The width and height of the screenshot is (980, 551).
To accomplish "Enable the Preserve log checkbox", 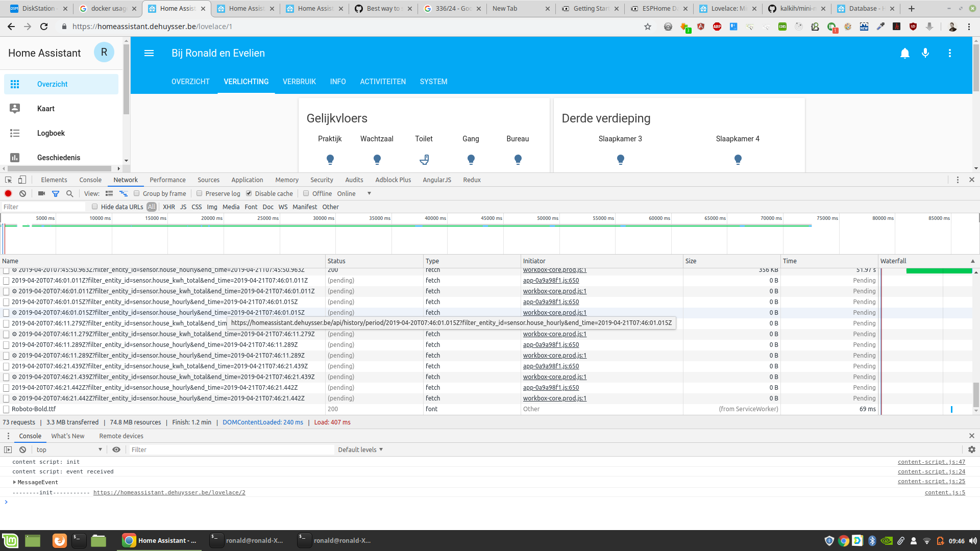I will click(x=200, y=193).
